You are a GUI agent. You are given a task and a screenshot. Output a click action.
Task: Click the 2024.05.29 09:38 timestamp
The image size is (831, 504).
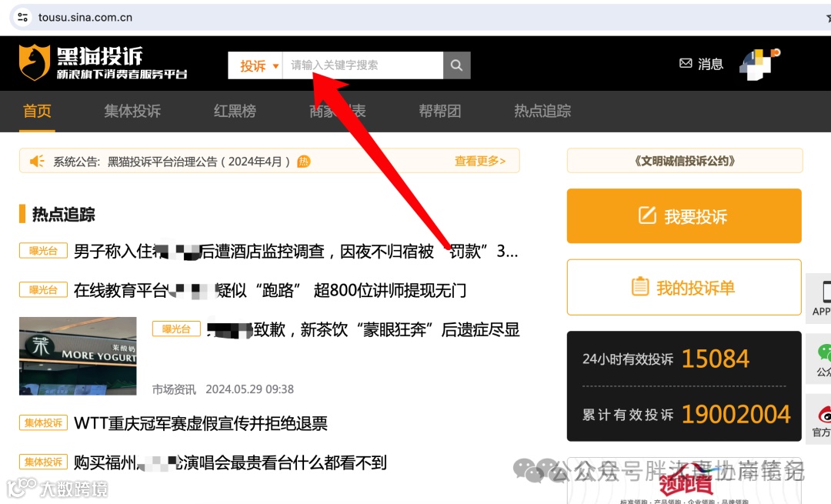(249, 389)
